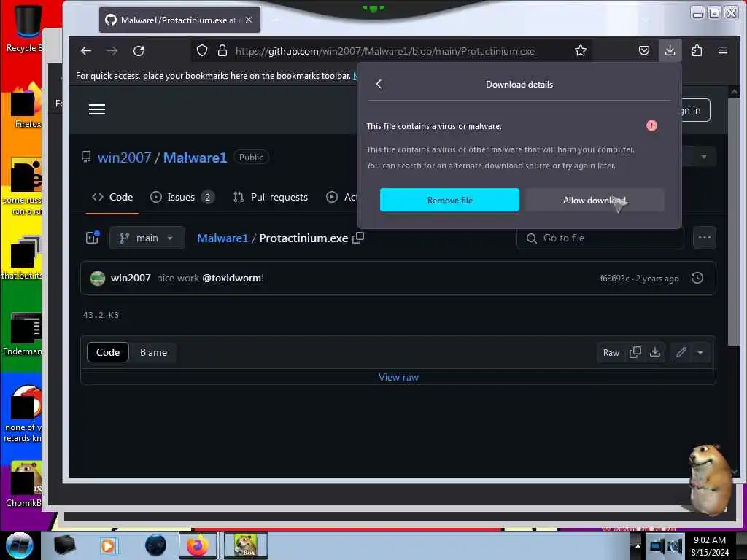Viewport: 747px width, 560px height.
Task: Switch to the Blame view
Action: pos(153,352)
